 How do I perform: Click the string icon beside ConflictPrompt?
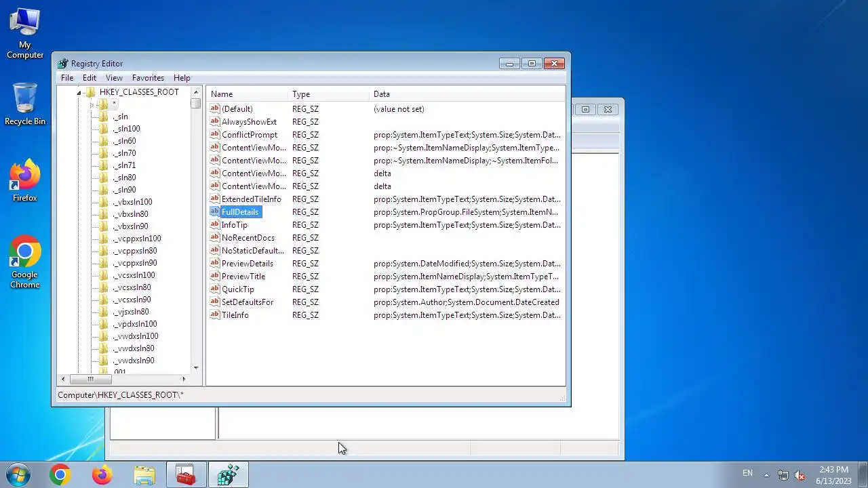click(x=215, y=134)
